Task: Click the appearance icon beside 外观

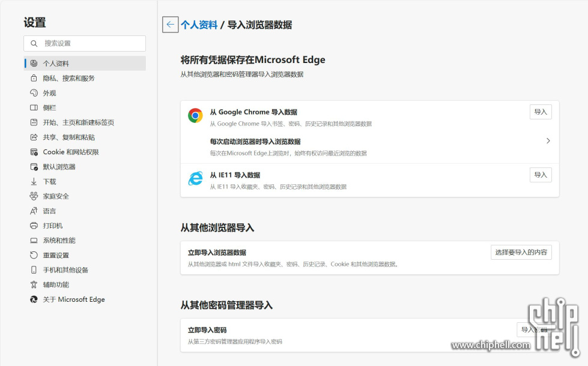Action: tap(34, 93)
